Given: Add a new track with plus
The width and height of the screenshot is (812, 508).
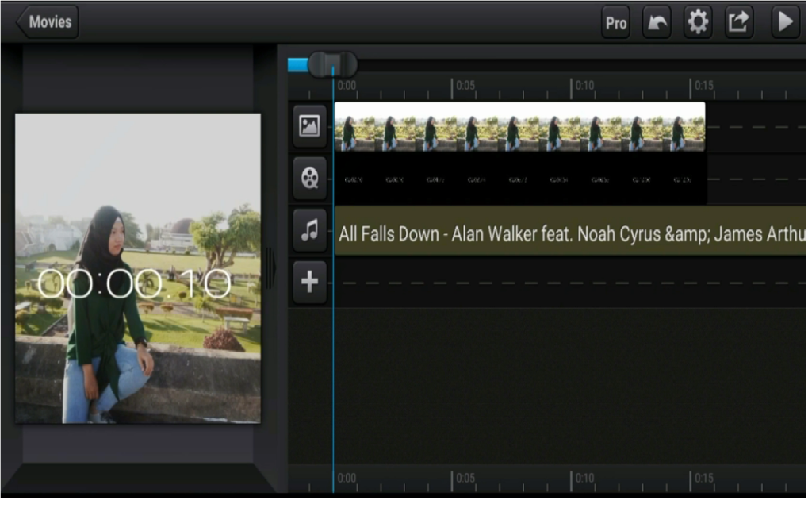Looking at the screenshot, I should click(310, 282).
